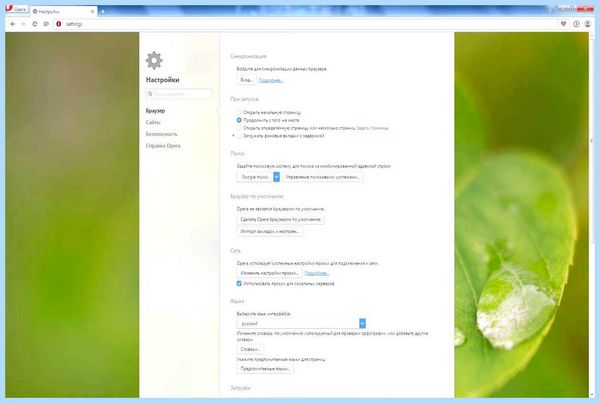Click the 'Браузер по умолчанию' heading
The height and width of the screenshot is (403, 600).
[x=257, y=196]
